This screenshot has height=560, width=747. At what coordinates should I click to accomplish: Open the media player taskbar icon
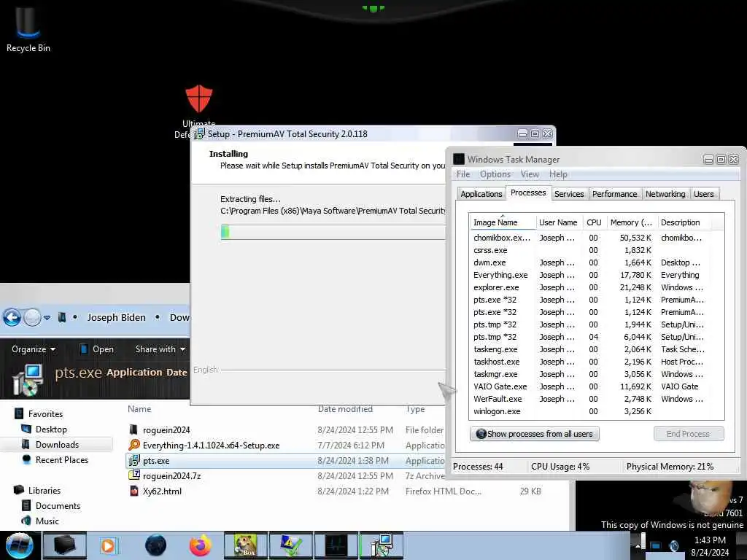coord(108,545)
